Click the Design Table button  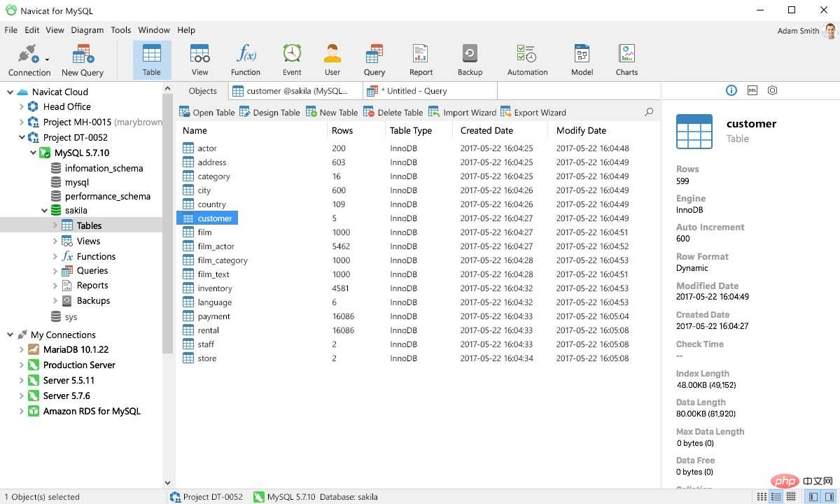269,112
